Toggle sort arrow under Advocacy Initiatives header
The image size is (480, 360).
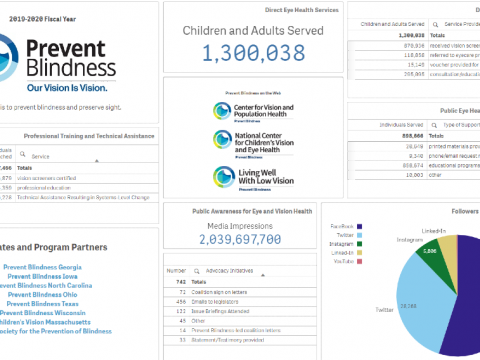coord(263,275)
